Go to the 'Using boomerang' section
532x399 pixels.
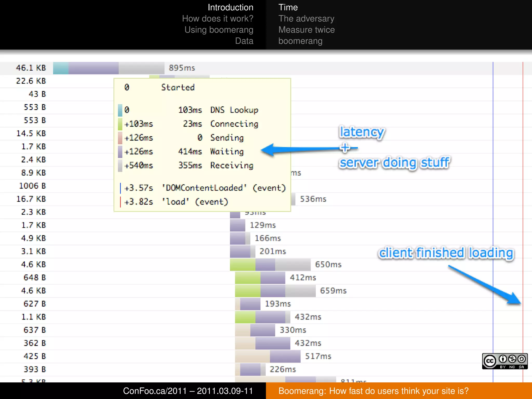219,30
